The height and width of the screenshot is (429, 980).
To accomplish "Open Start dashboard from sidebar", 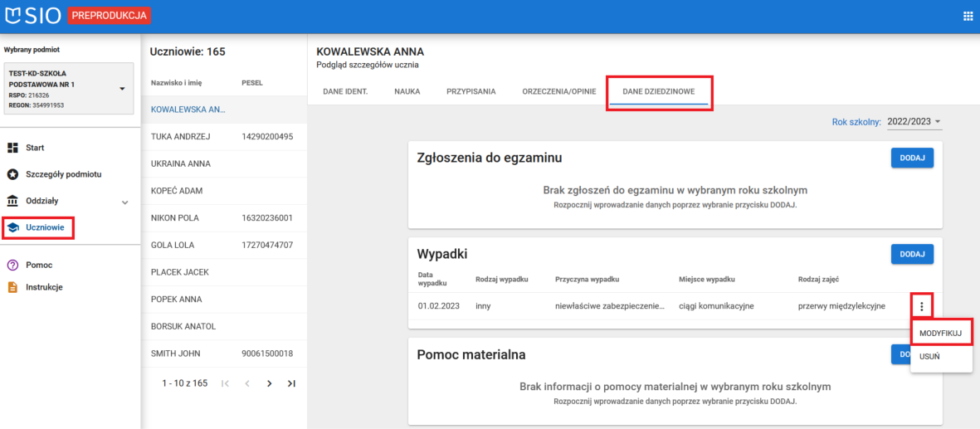I will pos(36,148).
